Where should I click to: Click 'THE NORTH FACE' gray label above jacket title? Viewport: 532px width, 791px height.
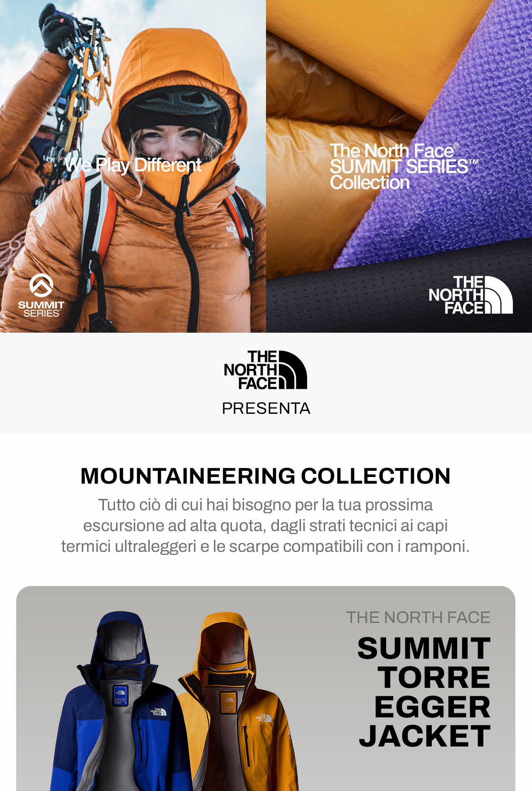coord(419,618)
